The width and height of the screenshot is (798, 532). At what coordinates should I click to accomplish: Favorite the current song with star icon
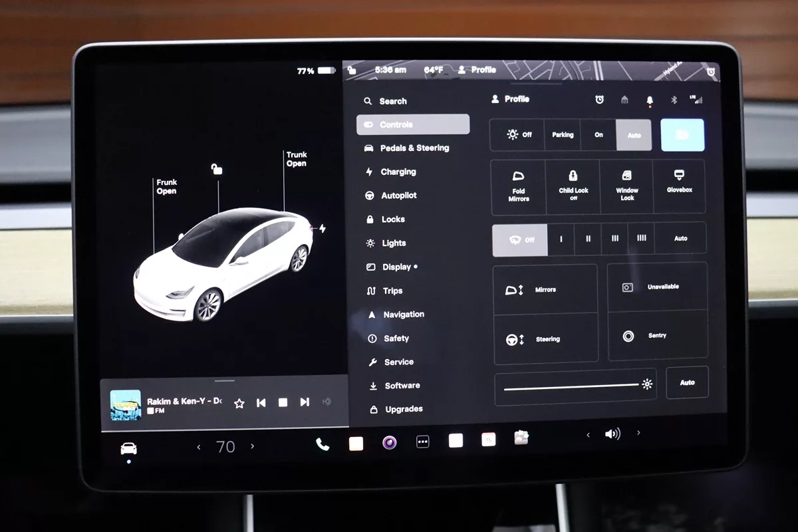(239, 403)
